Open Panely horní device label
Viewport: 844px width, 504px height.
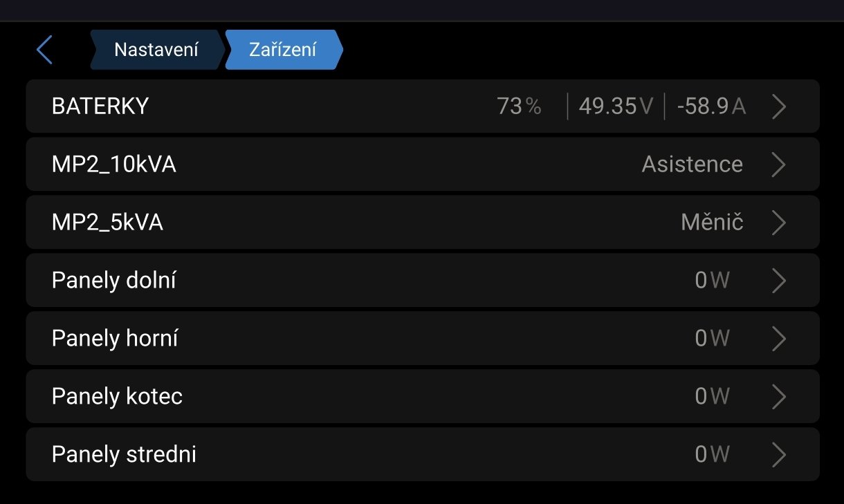point(115,338)
